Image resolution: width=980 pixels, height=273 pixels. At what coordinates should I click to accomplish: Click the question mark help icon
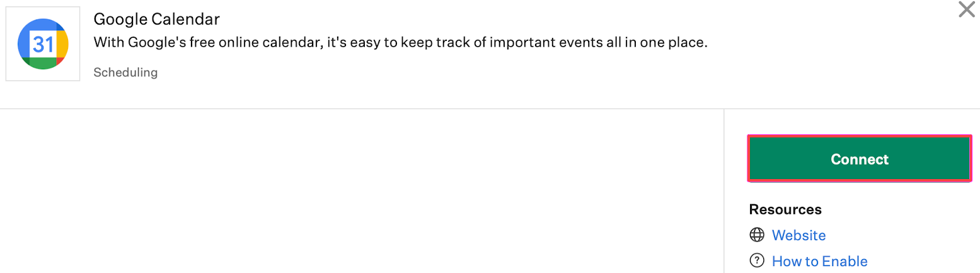click(756, 260)
